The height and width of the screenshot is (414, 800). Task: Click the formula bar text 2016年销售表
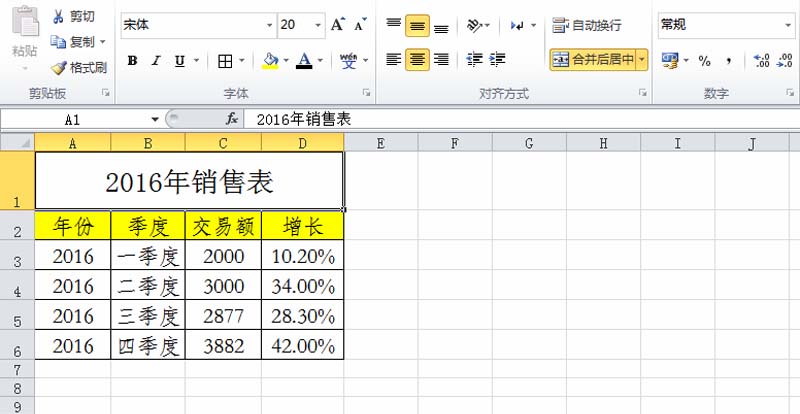click(304, 119)
